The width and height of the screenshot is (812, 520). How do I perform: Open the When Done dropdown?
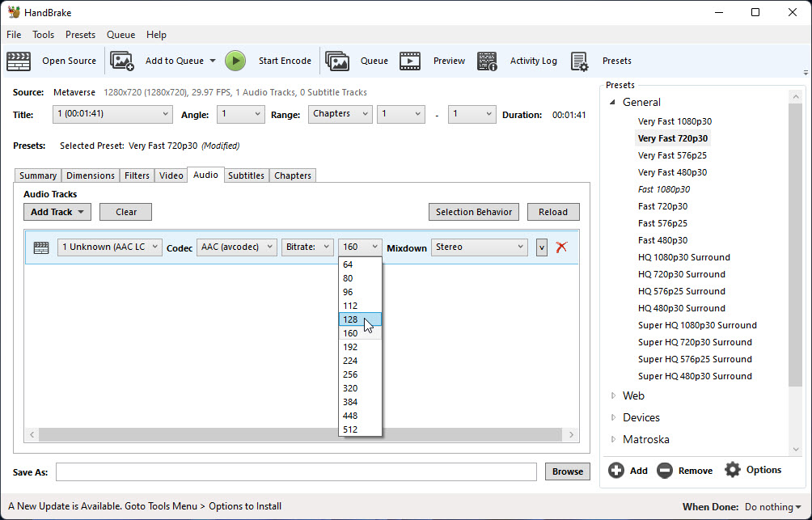[x=772, y=507]
